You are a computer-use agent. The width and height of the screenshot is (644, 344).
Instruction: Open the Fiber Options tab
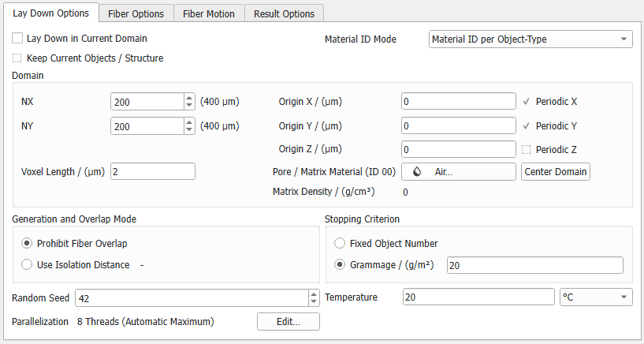tap(136, 13)
